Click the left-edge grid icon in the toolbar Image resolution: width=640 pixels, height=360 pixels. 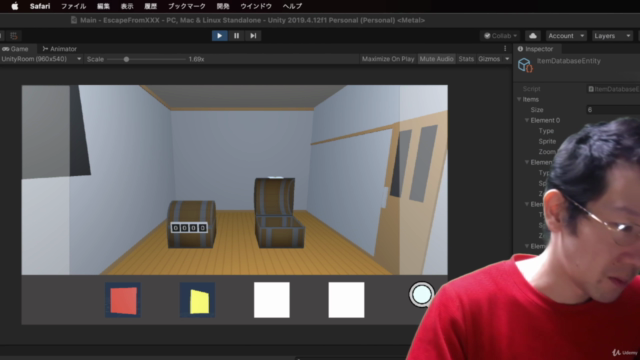14,36
